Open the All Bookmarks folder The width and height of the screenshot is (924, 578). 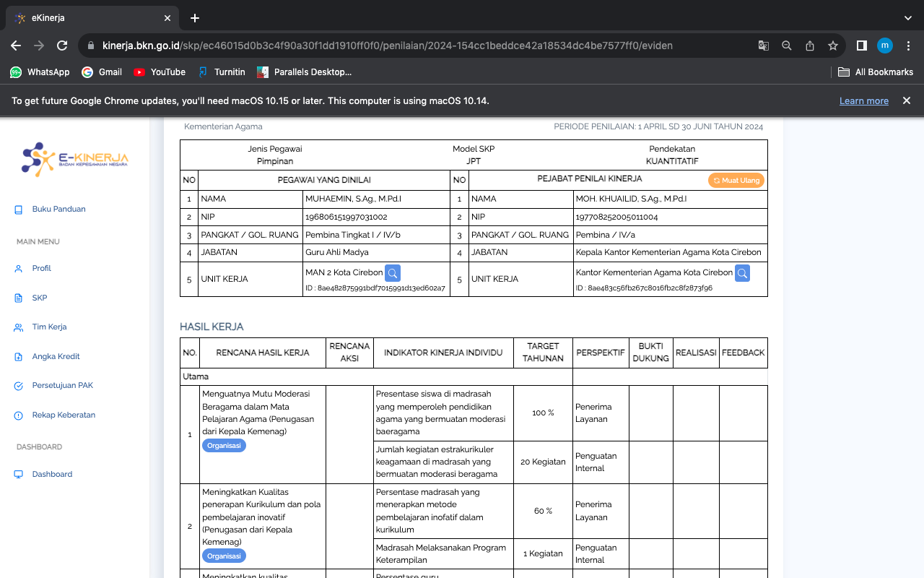(x=876, y=72)
